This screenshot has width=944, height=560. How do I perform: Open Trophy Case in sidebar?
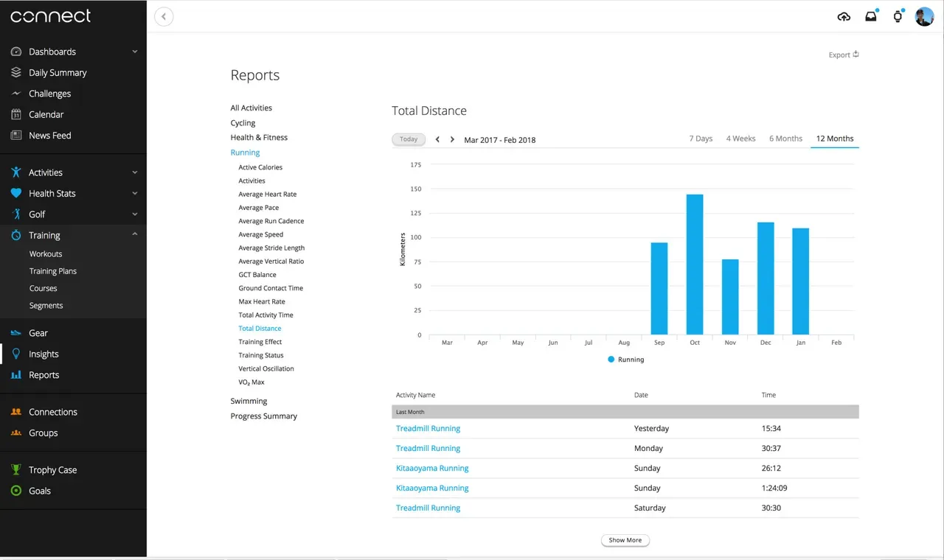tap(52, 470)
